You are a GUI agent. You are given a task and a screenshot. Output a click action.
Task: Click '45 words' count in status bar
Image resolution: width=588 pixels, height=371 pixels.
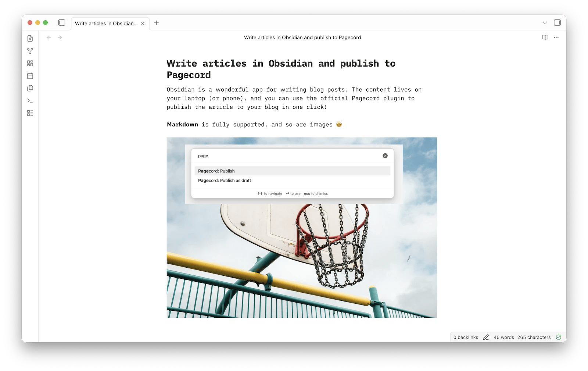click(504, 338)
